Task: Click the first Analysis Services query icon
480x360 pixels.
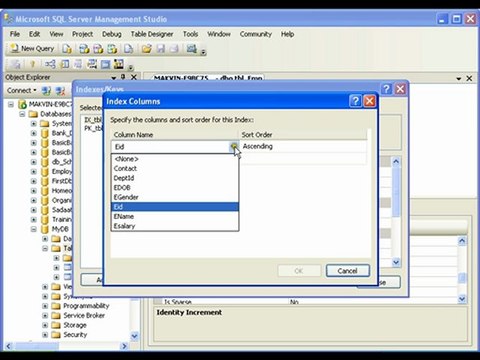Action: click(84, 49)
